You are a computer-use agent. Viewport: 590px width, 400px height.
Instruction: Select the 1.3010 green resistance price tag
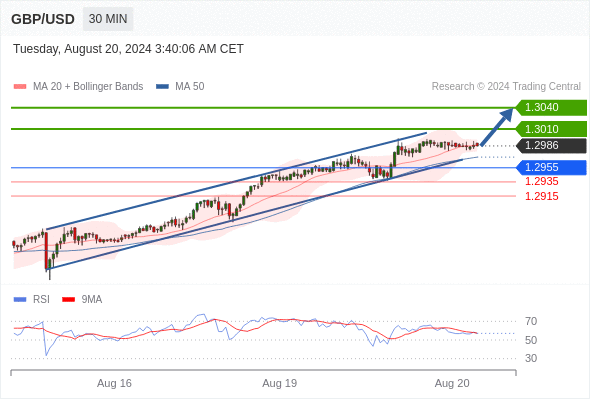[x=551, y=129]
